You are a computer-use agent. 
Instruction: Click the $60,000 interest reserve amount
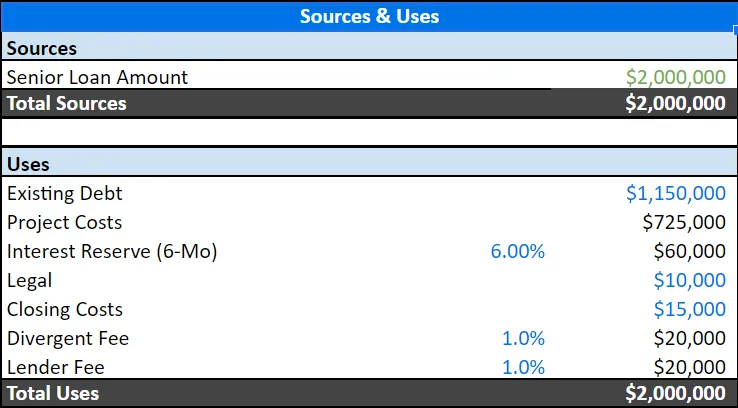click(x=689, y=251)
